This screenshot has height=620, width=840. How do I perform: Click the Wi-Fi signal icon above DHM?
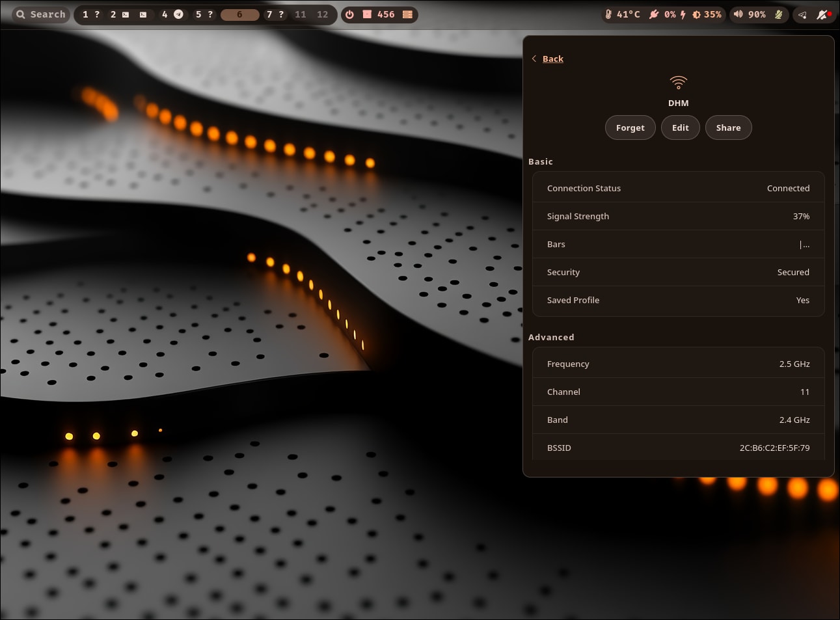click(x=678, y=83)
